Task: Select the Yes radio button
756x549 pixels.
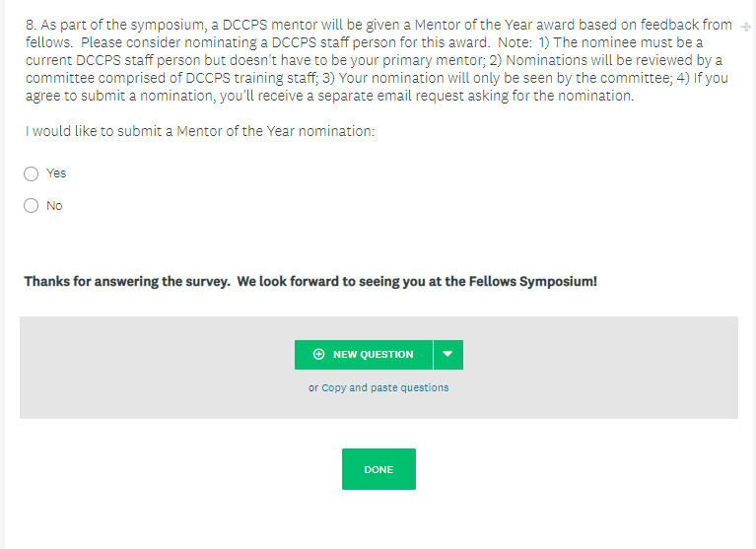Action: 31,173
